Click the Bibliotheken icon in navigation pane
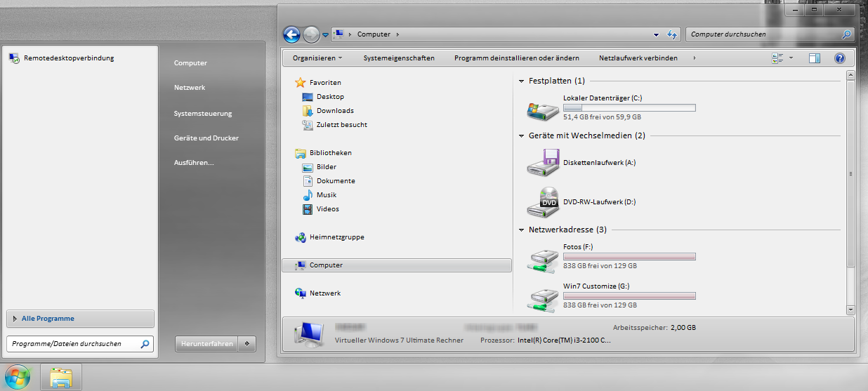The image size is (868, 391). coord(301,153)
